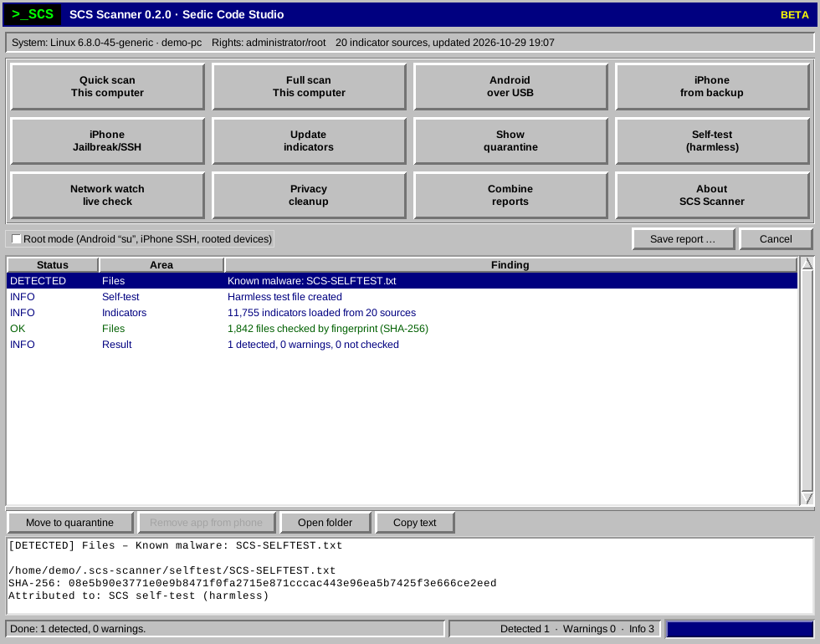Image resolution: width=820 pixels, height=644 pixels.
Task: Open folder of the detected file
Action: [325, 523]
